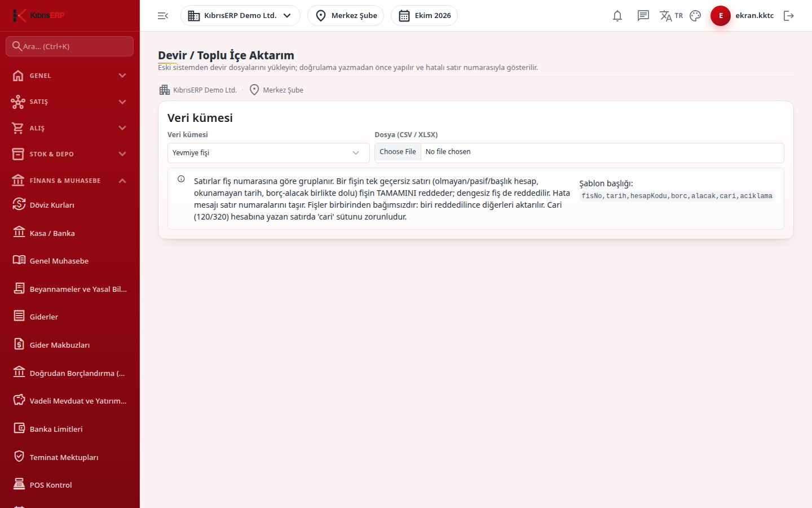Select the Merkez Şube branch button

click(x=346, y=16)
